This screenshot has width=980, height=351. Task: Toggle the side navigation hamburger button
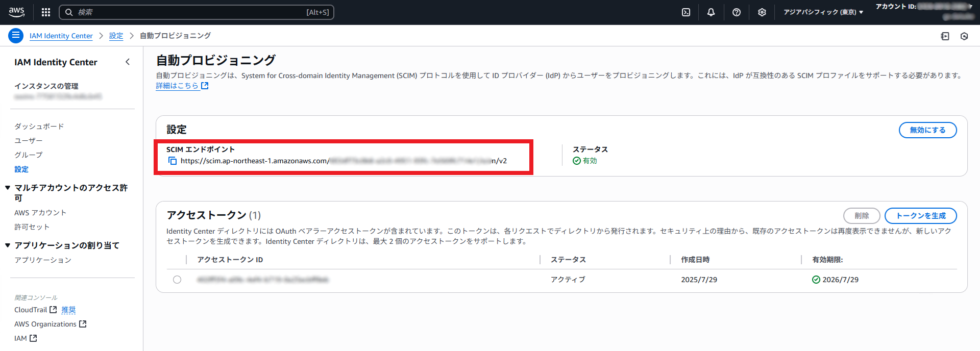(16, 36)
